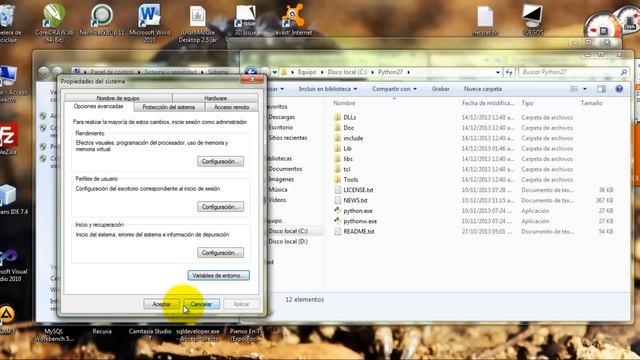
Task: Select the Tools folder in file list
Action: tap(351, 180)
